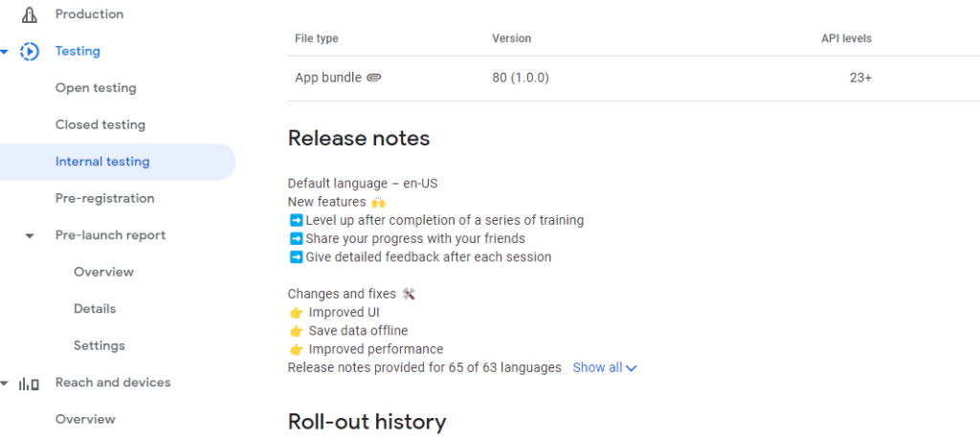Go to the Pre-registration page
Image resolution: width=980 pixels, height=441 pixels.
coord(105,199)
